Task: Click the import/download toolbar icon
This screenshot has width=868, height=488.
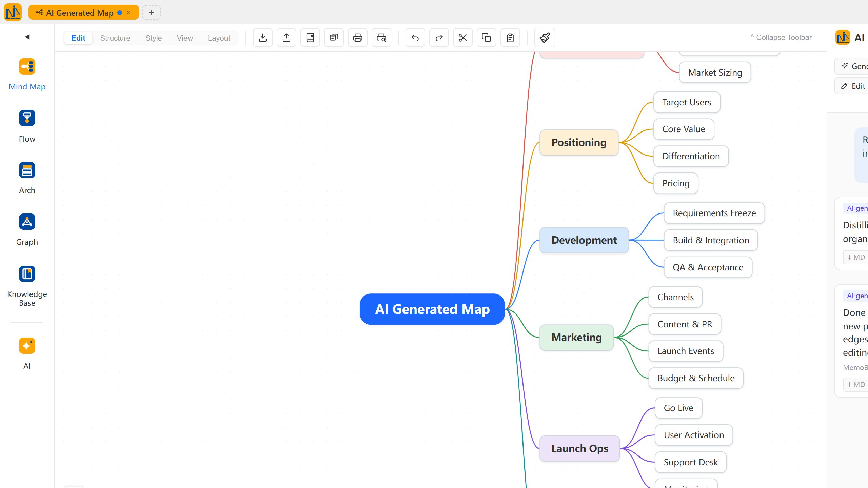Action: click(x=263, y=38)
